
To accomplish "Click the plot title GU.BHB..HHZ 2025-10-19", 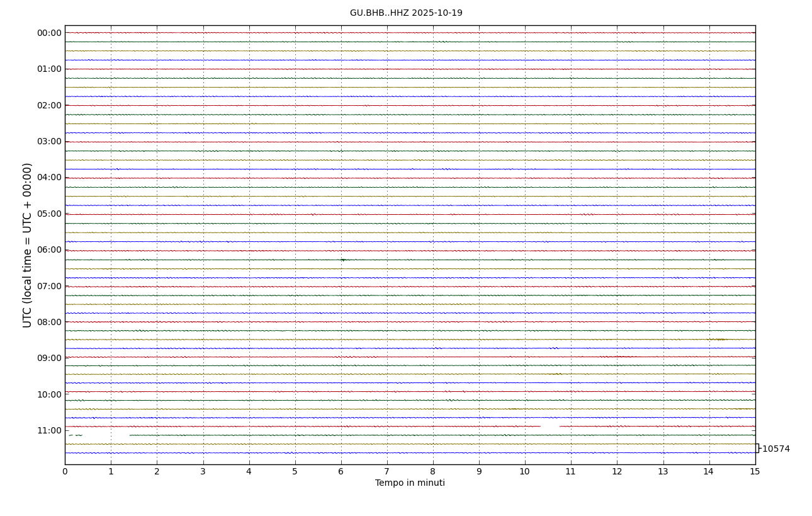I will (x=406, y=13).
